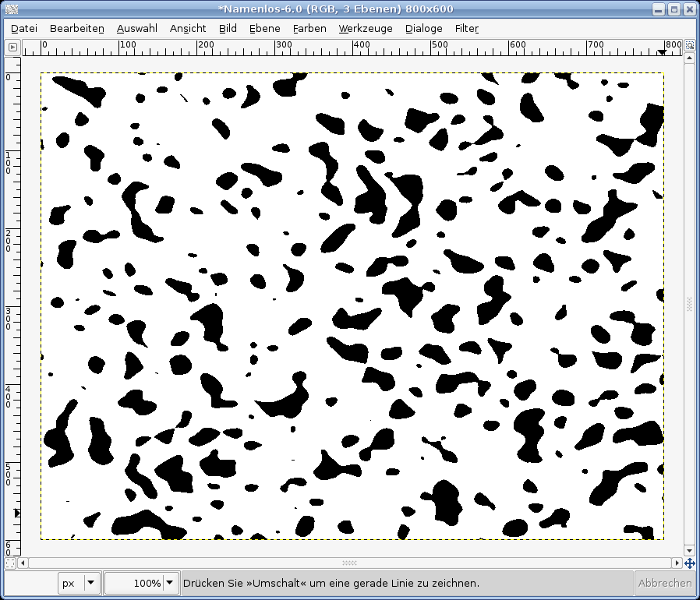Click the horizontal scrollbar left arrow
700x600 pixels.
[x=23, y=563]
